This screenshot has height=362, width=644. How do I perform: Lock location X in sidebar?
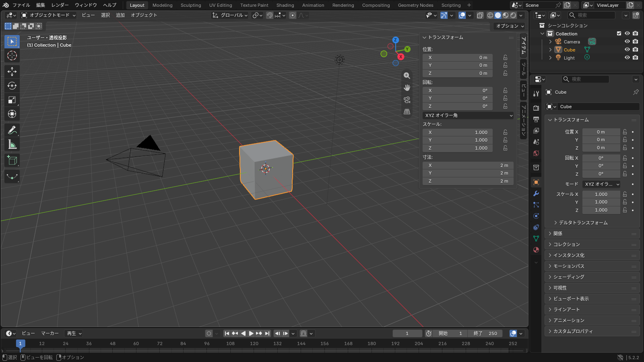tap(505, 58)
